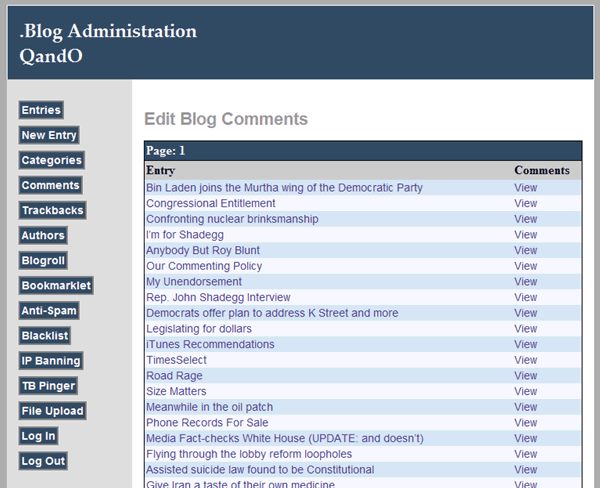Open 'Rep. John Shadegg Interview' entry
This screenshot has height=488, width=600.
(x=218, y=298)
